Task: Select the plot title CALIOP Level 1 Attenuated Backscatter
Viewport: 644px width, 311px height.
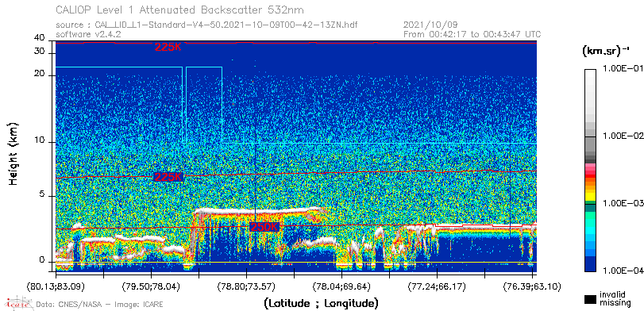Action: click(x=180, y=10)
